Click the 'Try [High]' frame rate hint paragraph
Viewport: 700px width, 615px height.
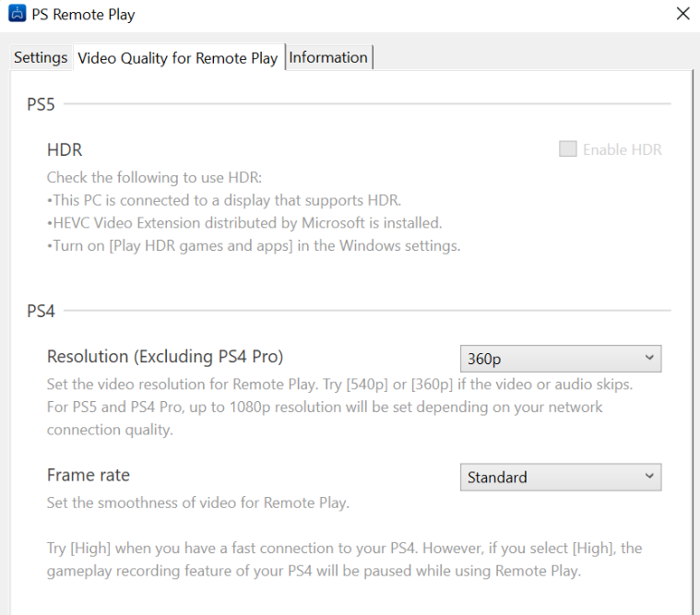click(344, 560)
